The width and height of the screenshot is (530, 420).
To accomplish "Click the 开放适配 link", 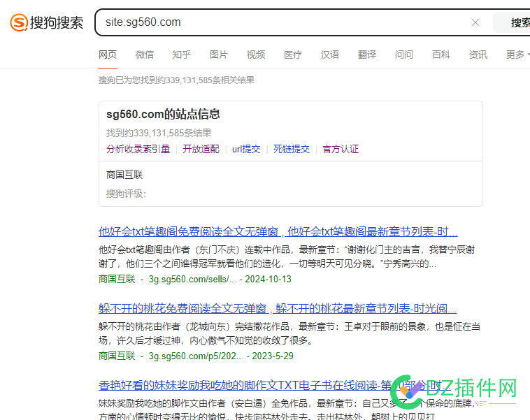I will tap(201, 149).
